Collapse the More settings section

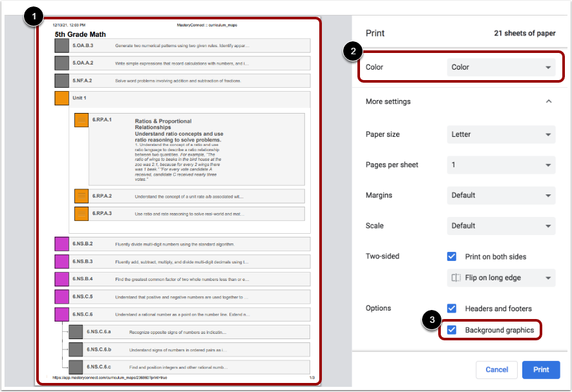click(x=549, y=101)
